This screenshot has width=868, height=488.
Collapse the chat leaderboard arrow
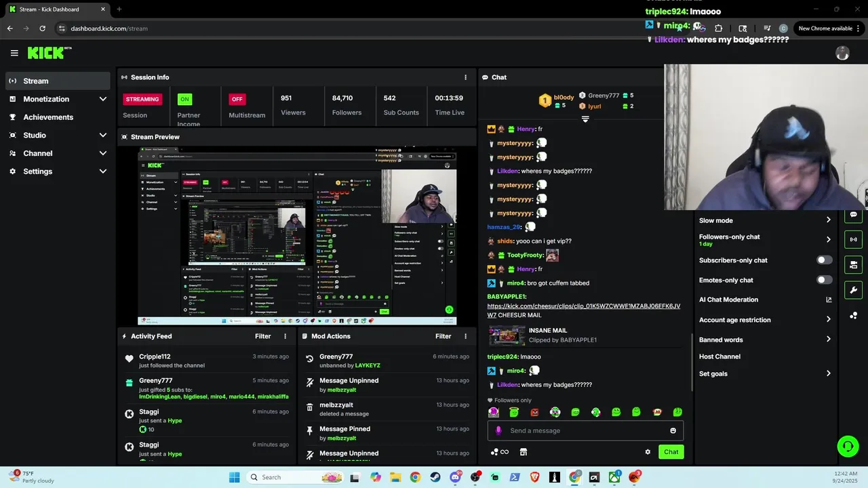pyautogui.click(x=585, y=119)
